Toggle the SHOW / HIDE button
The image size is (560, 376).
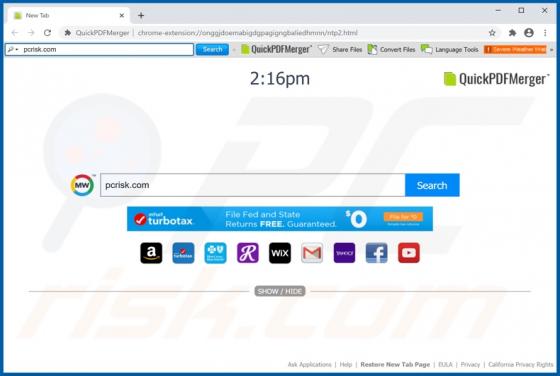click(280, 291)
